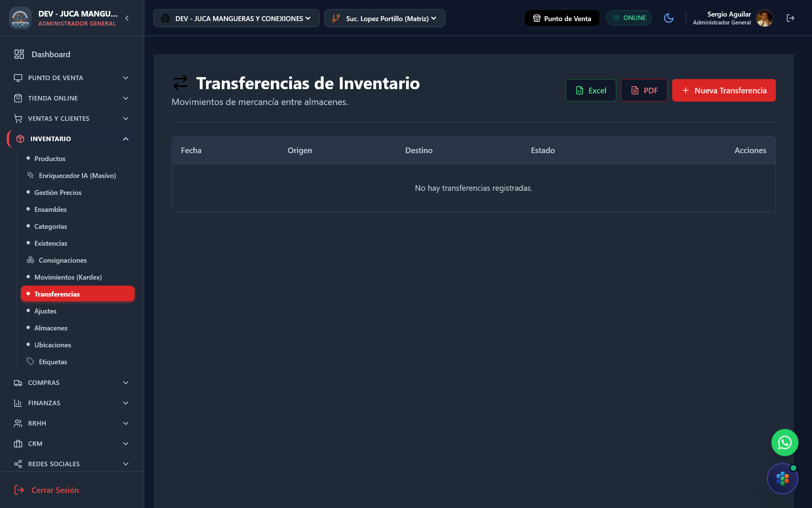Screen dimensions: 812x508
Task: Click the Dashboard grid icon
Action: (x=19, y=54)
